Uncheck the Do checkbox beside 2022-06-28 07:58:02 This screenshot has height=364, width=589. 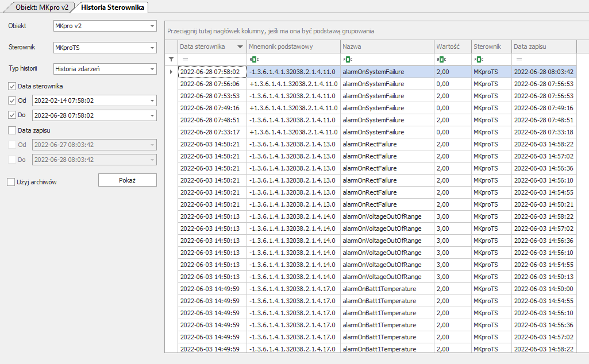coord(12,115)
